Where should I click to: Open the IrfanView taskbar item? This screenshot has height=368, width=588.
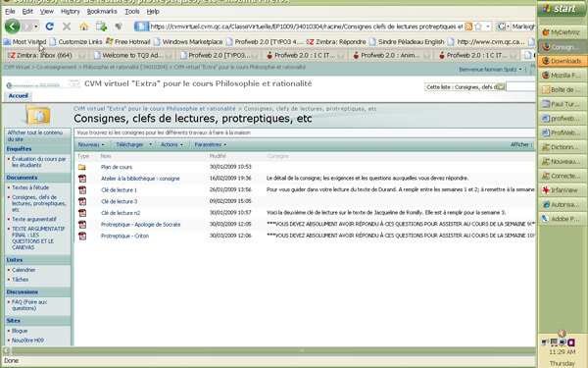click(563, 190)
